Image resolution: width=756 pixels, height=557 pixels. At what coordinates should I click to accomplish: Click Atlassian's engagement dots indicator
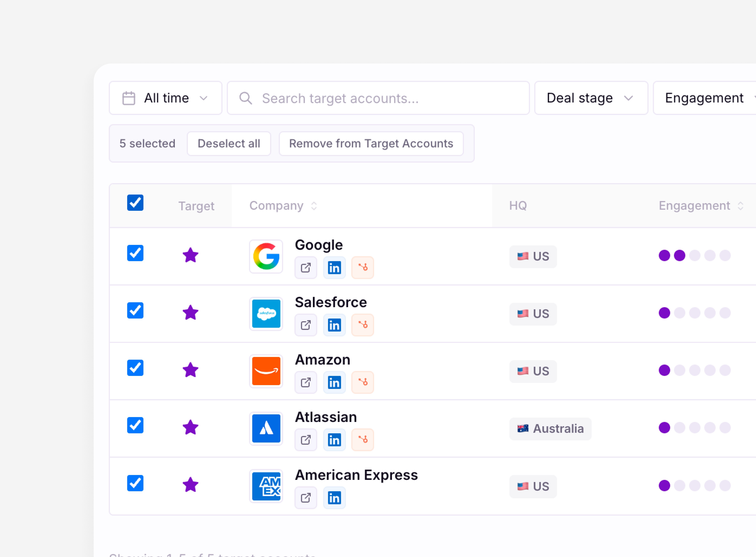click(x=695, y=427)
